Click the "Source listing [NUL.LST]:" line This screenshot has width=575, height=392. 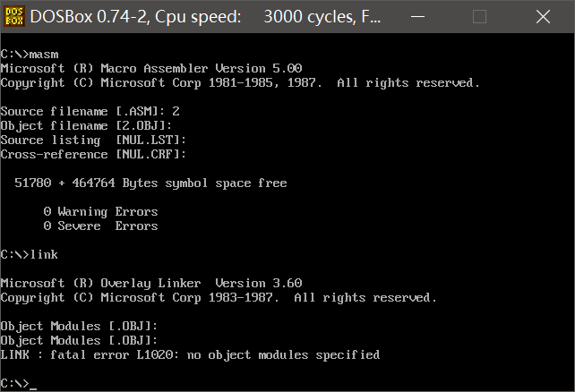[x=93, y=140]
